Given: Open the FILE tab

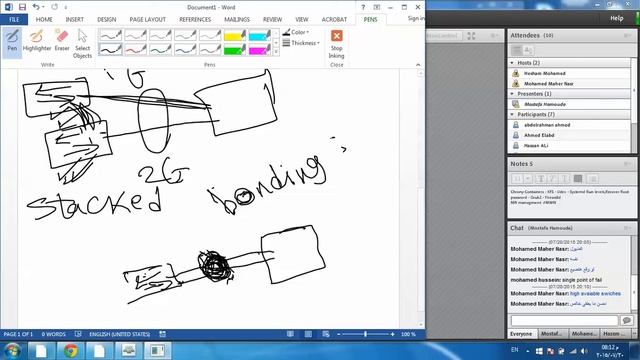Looking at the screenshot, I should pos(14,19).
